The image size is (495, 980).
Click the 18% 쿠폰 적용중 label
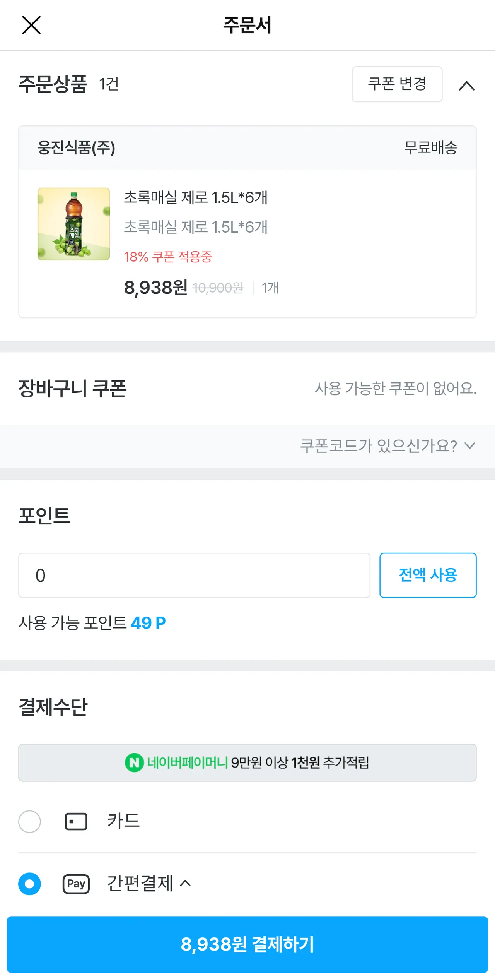click(168, 257)
